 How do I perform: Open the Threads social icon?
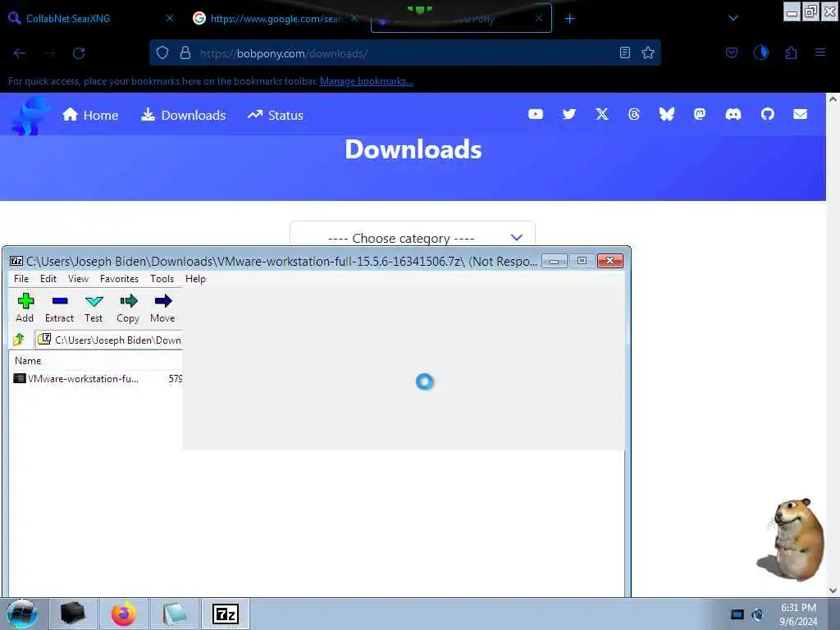(x=634, y=114)
